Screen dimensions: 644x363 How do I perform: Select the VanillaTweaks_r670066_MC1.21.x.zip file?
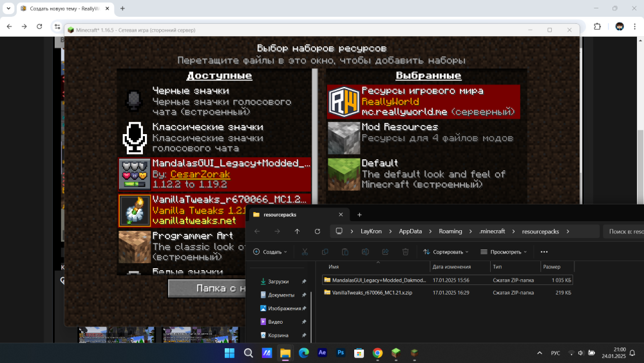(448, 293)
